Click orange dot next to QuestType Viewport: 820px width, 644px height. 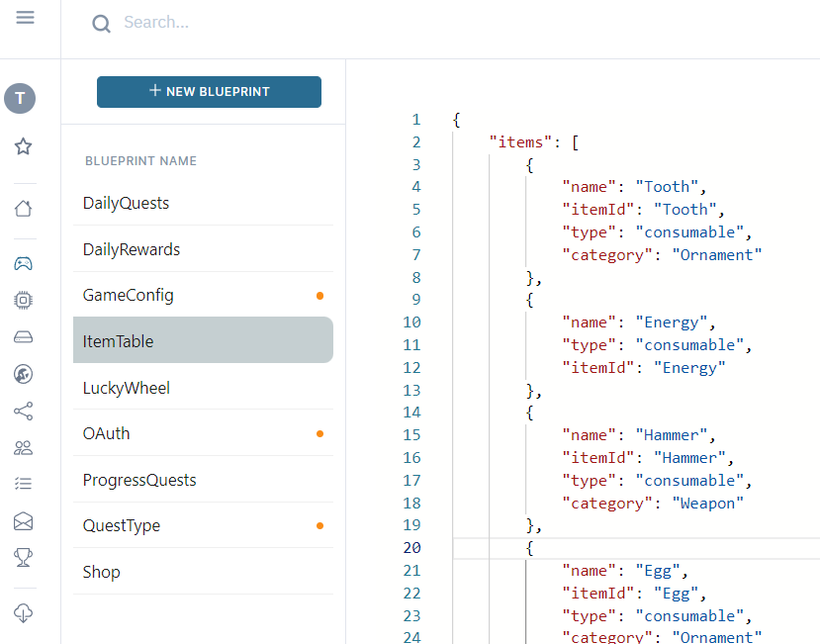click(320, 525)
